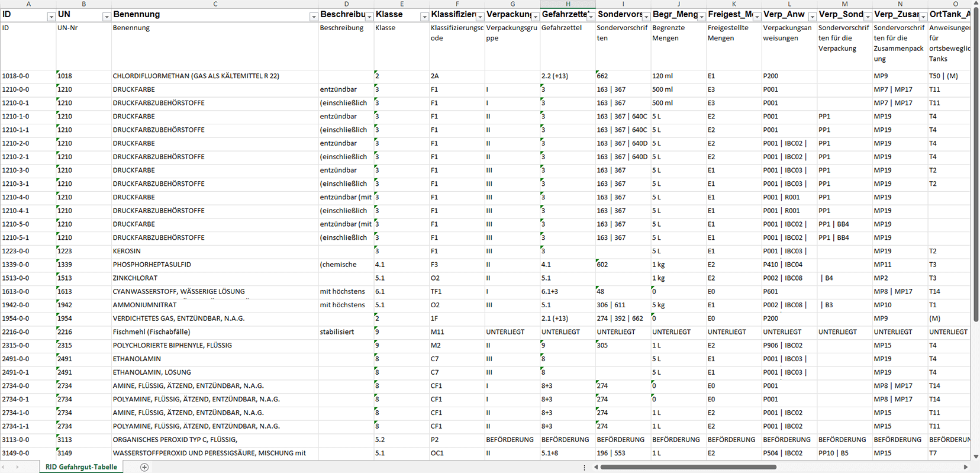Select the OrtTank cell T50 | (M)
980x473 pixels.
949,76
